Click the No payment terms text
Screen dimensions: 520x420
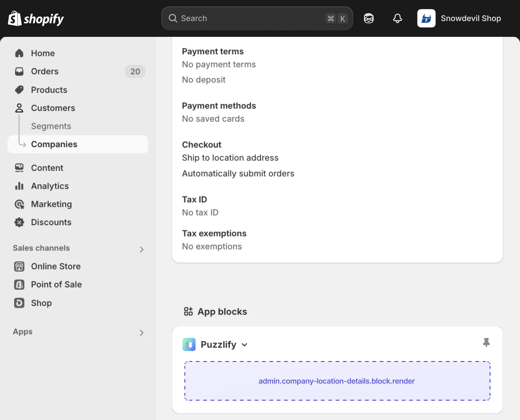point(219,64)
